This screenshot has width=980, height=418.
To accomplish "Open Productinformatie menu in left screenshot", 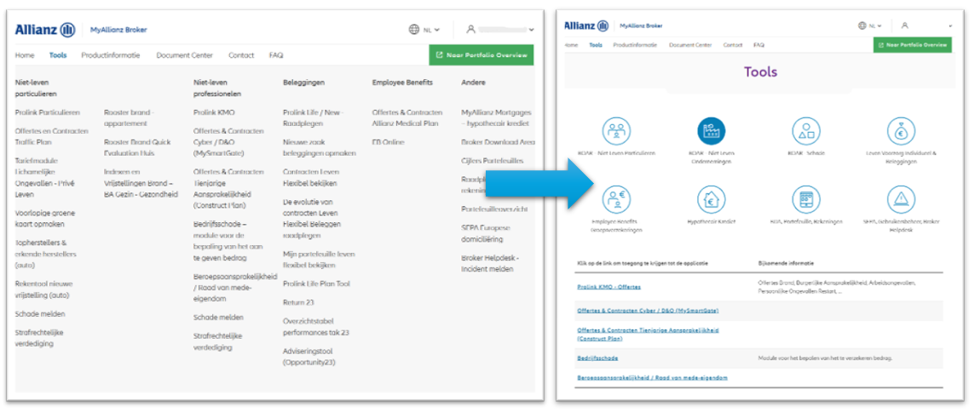I will pyautogui.click(x=111, y=55).
